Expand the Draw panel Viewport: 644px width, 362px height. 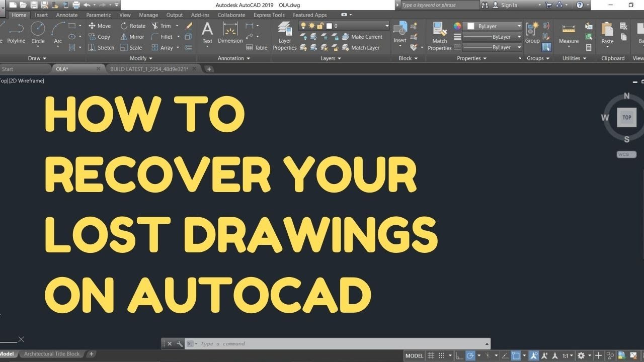[x=37, y=58]
